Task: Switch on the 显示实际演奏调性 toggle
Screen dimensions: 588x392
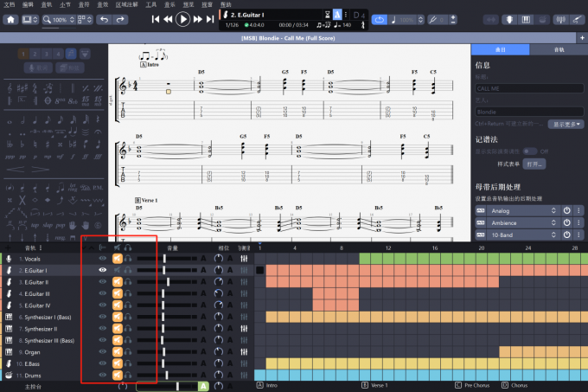Action: point(528,151)
